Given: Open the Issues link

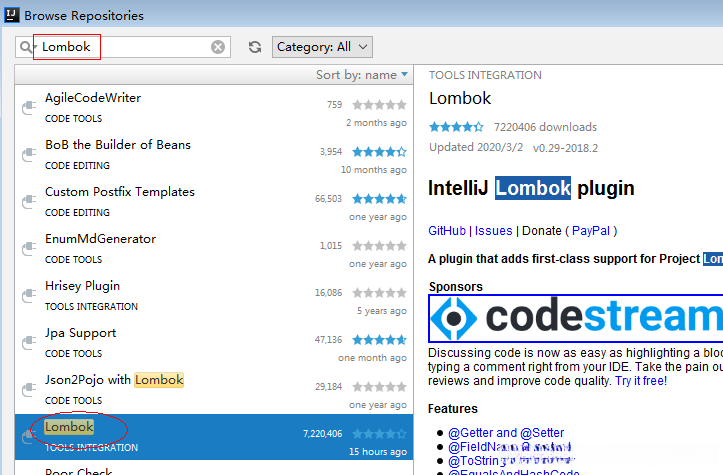Looking at the screenshot, I should 493,231.
